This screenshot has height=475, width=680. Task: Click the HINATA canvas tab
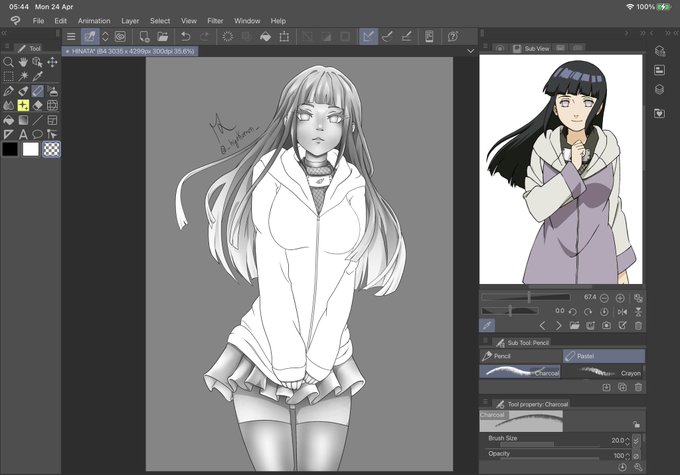(x=130, y=51)
